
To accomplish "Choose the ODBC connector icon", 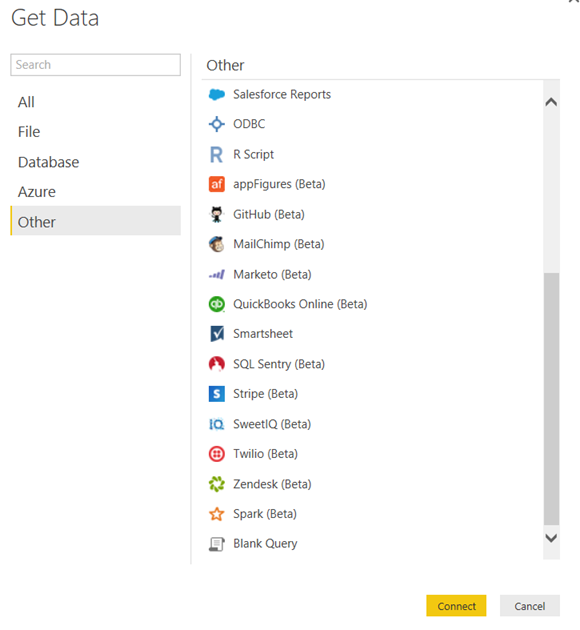I will [x=216, y=124].
